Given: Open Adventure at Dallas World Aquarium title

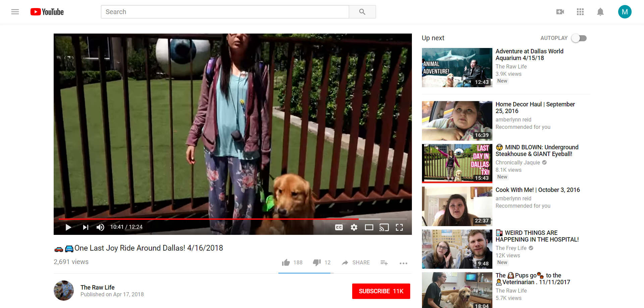Looking at the screenshot, I should click(x=530, y=54).
